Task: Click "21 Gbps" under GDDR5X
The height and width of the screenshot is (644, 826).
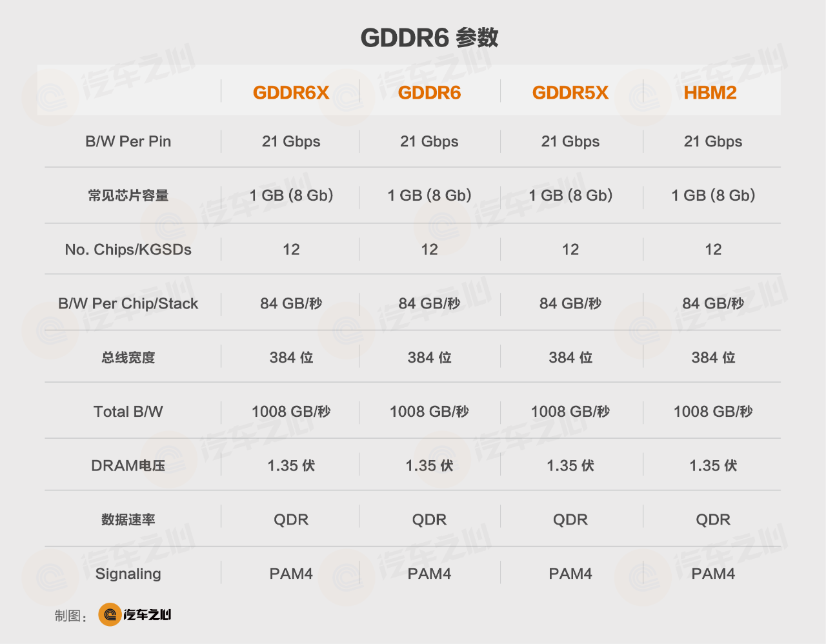Action: 570,141
